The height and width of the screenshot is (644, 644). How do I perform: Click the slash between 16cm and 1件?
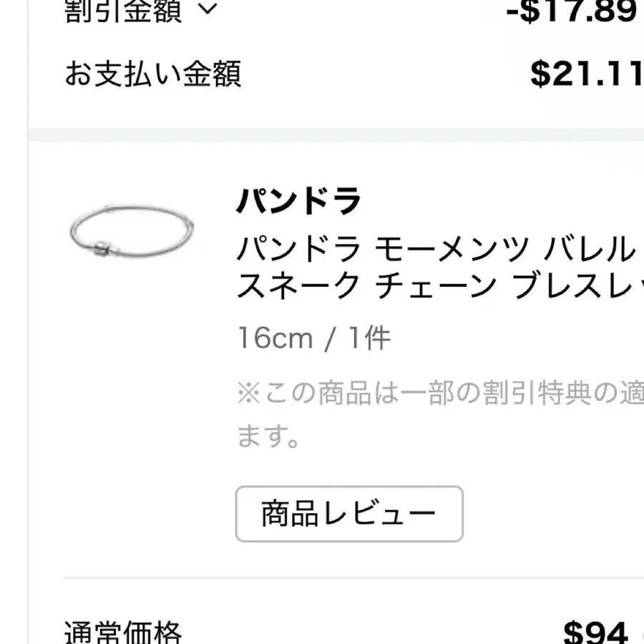click(330, 338)
